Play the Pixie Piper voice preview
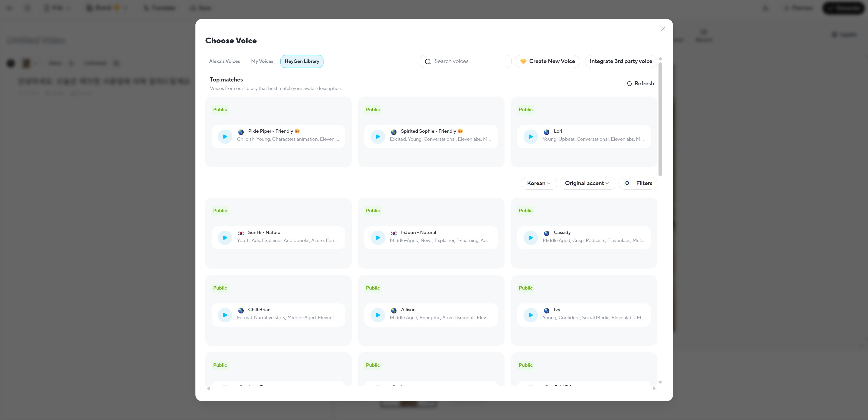 [225, 137]
